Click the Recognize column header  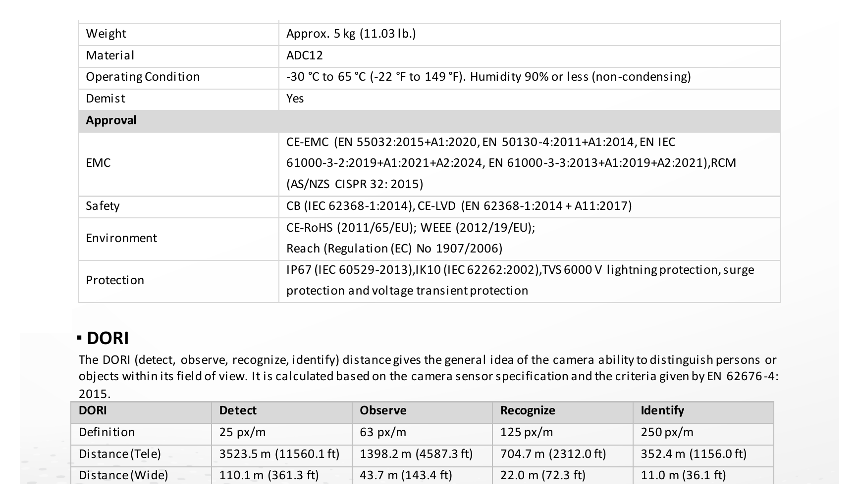pos(528,410)
